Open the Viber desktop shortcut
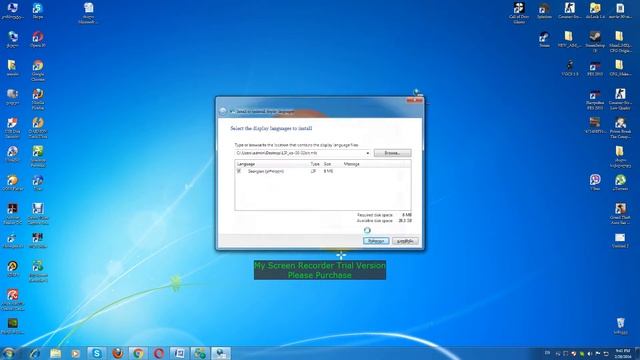This screenshot has height=360, width=640. click(595, 182)
